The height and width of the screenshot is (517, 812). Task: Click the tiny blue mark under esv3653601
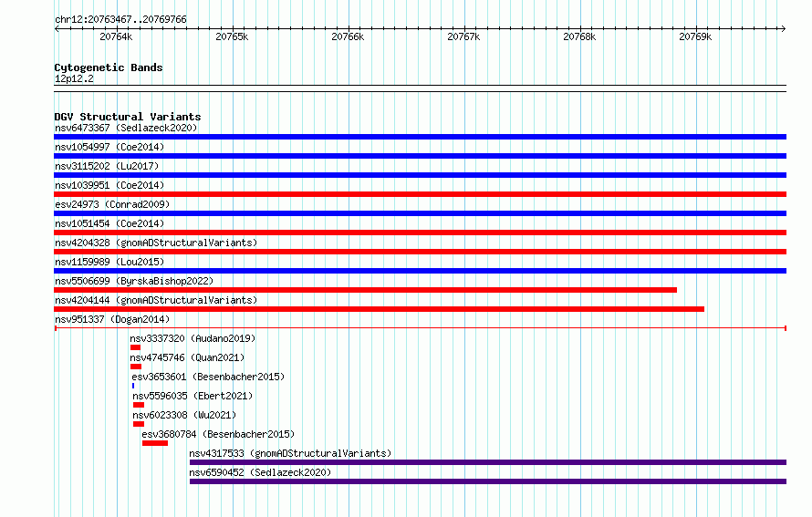(133, 386)
